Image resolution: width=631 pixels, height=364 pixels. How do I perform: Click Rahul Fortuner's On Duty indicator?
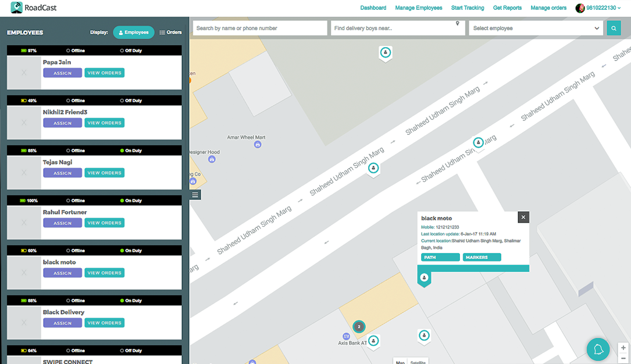[131, 201]
